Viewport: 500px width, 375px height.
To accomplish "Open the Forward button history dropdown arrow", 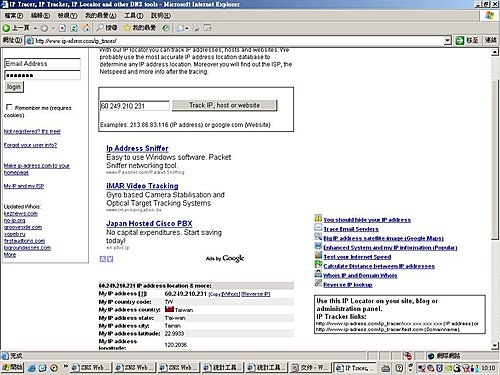I will coord(53,28).
